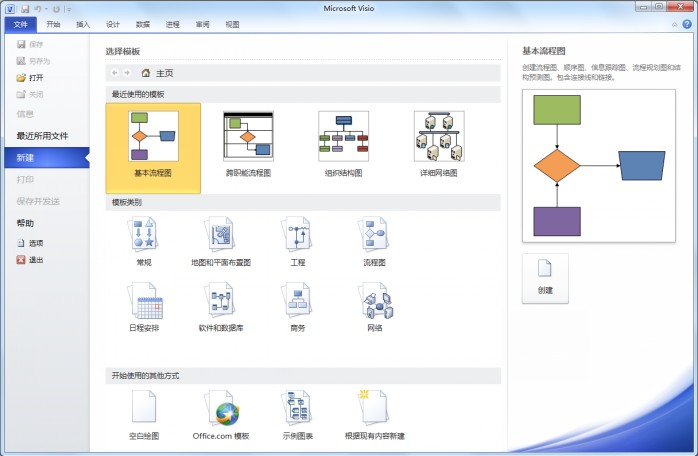Image resolution: width=698 pixels, height=456 pixels.
Task: Click the back arrow in template navigation
Action: 115,73
